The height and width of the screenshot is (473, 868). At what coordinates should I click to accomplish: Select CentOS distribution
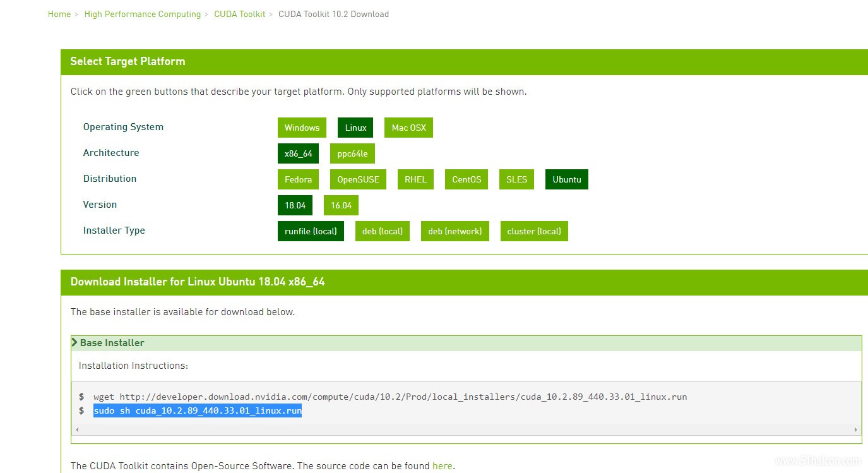pos(467,179)
